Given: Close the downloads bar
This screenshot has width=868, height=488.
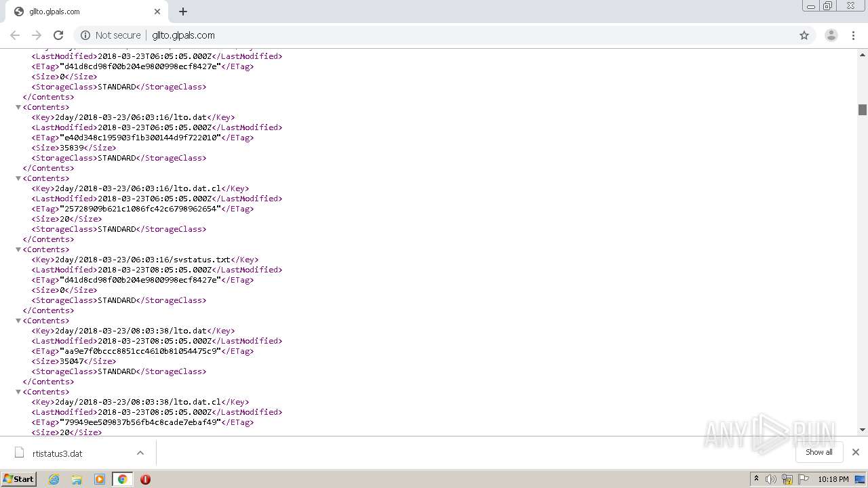Looking at the screenshot, I should [x=856, y=452].
